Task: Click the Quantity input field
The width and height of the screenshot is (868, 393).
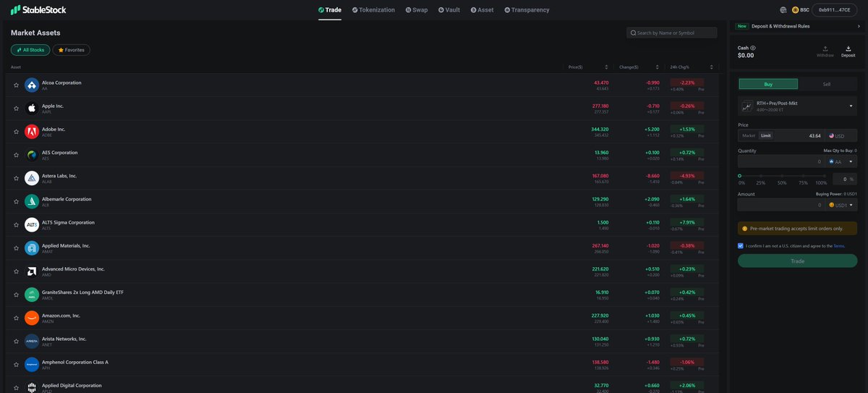Action: pos(781,162)
